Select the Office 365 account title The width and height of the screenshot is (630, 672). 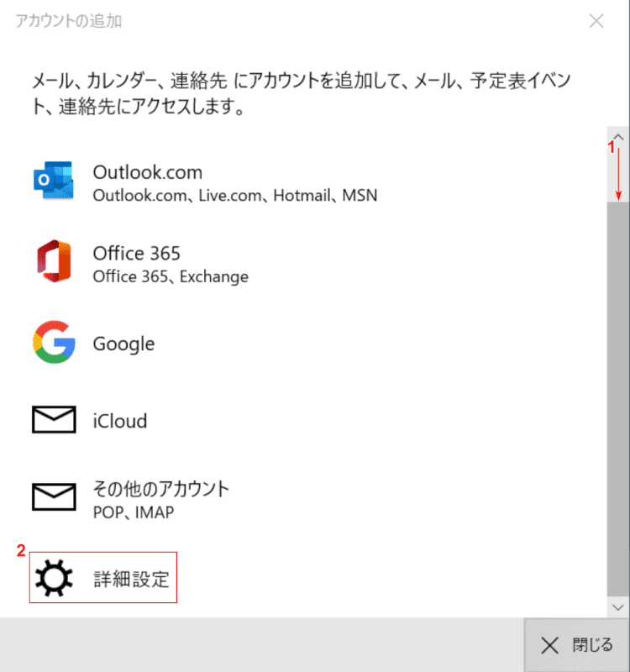137,254
